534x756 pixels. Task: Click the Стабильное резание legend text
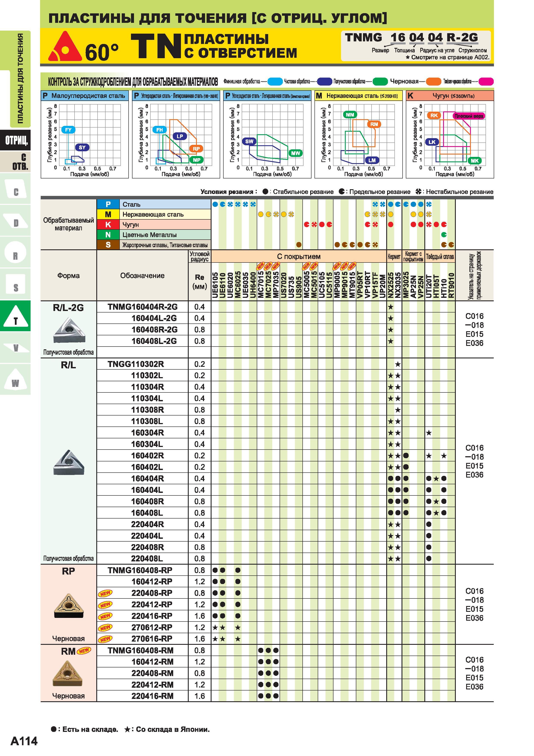[x=303, y=192]
